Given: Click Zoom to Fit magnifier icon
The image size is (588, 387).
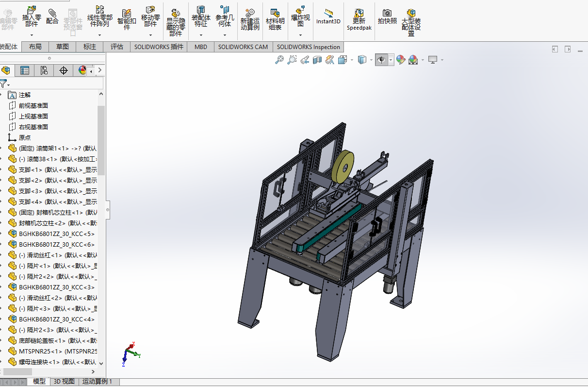Looking at the screenshot, I should (279, 60).
